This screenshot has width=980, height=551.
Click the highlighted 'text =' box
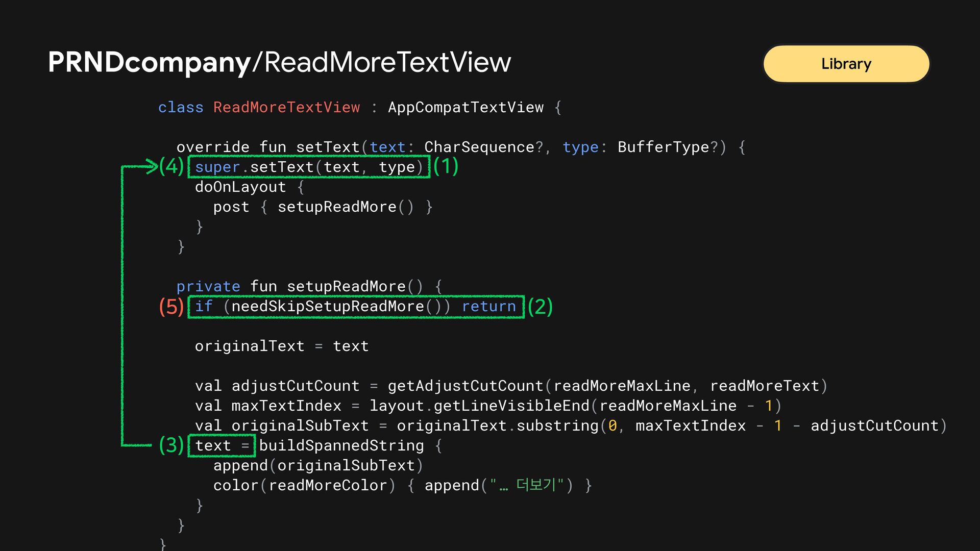[222, 445]
